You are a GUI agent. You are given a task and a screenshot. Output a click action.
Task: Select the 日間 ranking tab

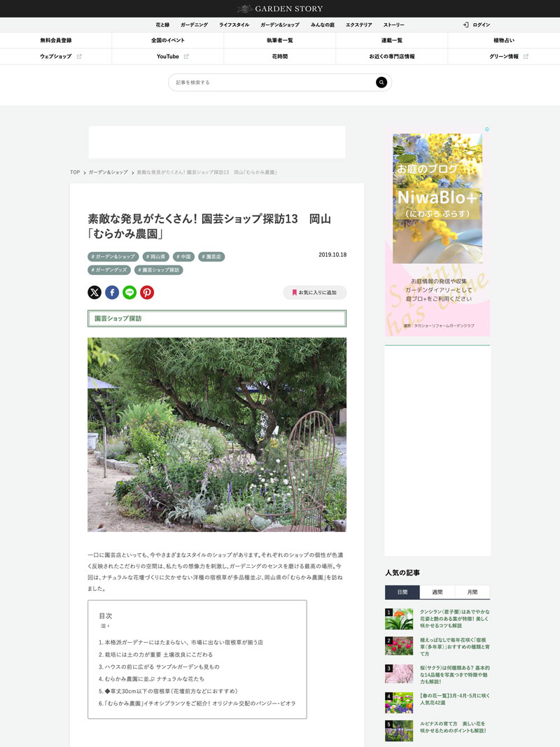[402, 592]
